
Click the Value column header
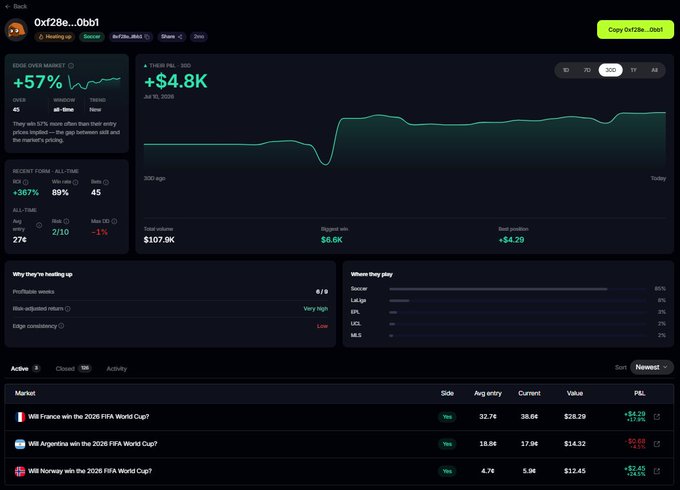(575, 393)
